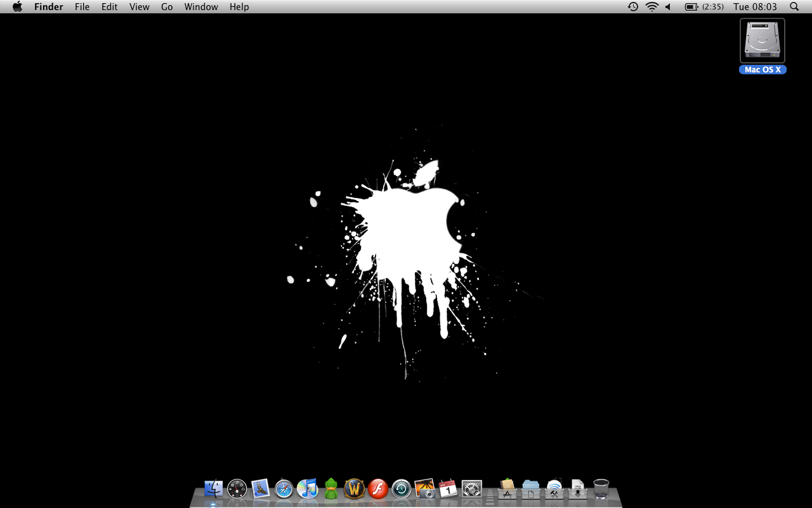Click the Time Machine menu bar icon
Viewport: 812px width, 508px height.
[633, 7]
